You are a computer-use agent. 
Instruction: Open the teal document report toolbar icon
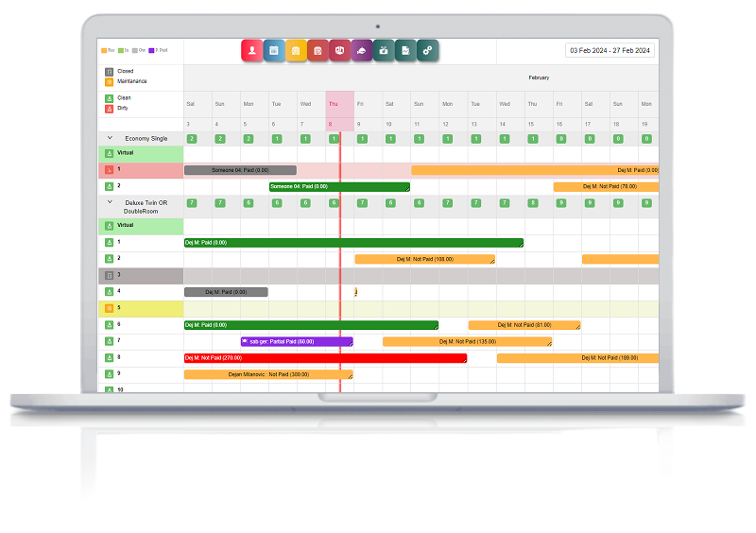[x=405, y=51]
